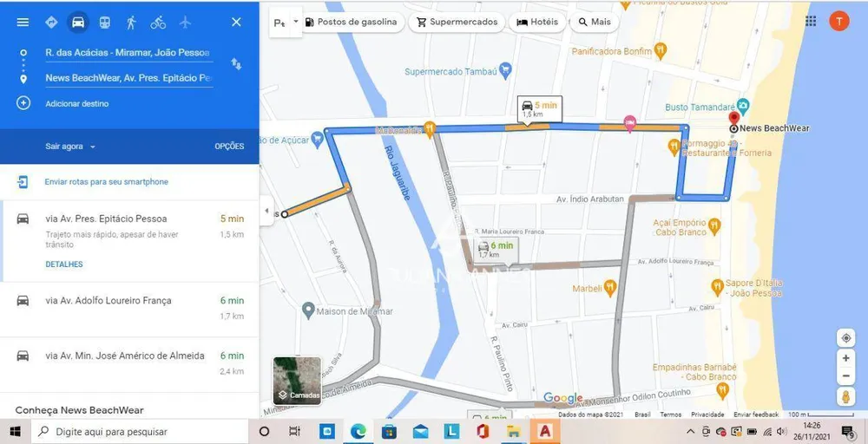Click the taskbar search box
Screen dimensions: 868x444
[140, 431]
